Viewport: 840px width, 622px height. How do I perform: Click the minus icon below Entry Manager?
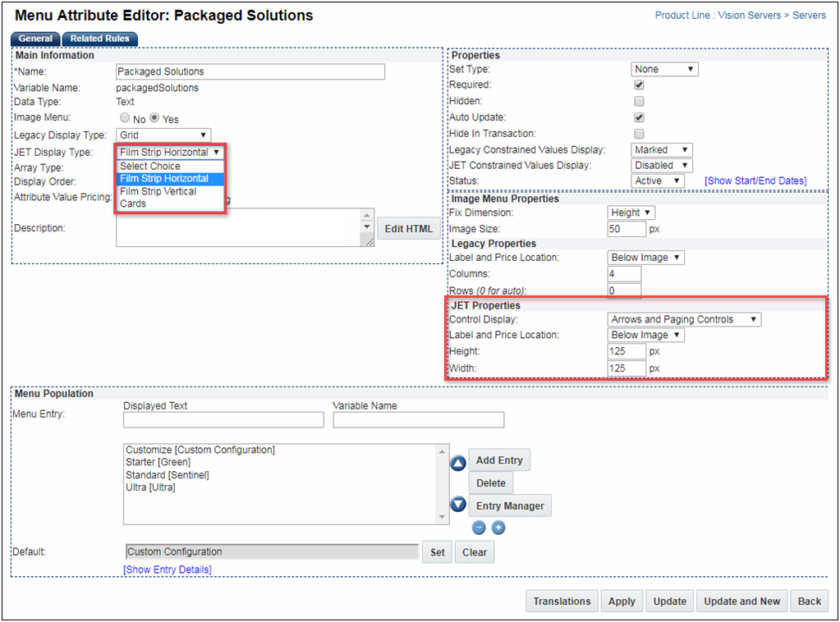click(480, 528)
